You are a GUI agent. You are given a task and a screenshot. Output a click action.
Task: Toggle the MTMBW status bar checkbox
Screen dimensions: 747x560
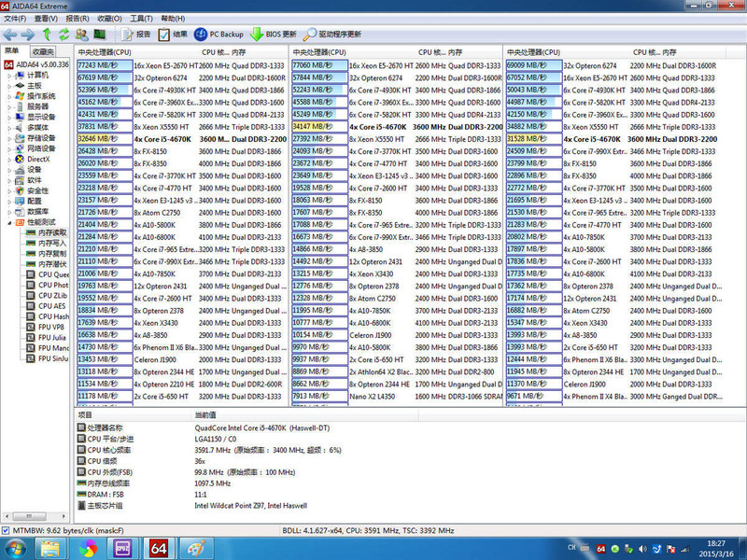pos(7,531)
